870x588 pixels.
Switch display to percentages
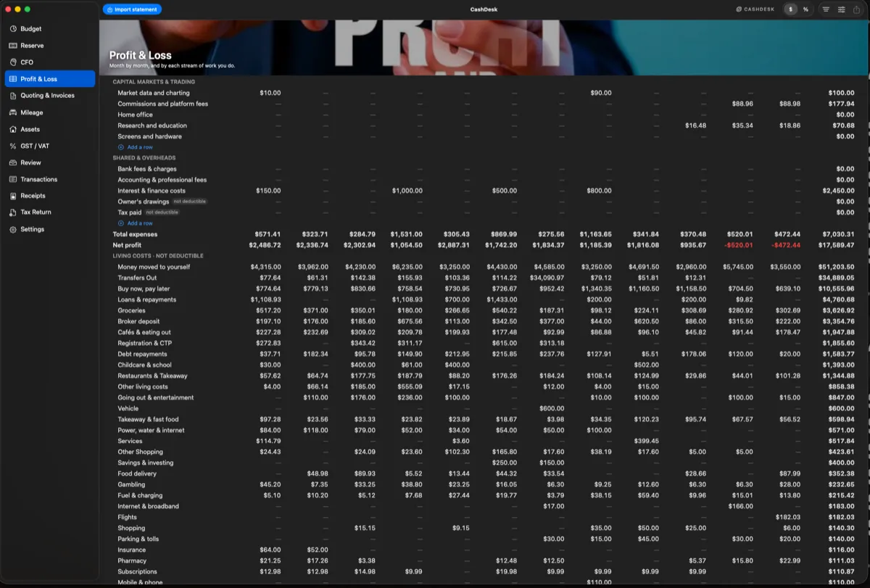point(805,9)
